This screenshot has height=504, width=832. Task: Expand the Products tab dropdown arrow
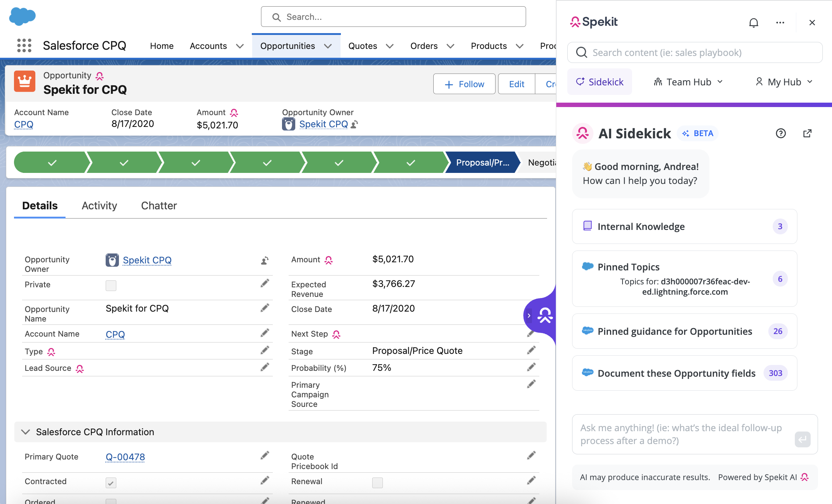[x=519, y=46]
